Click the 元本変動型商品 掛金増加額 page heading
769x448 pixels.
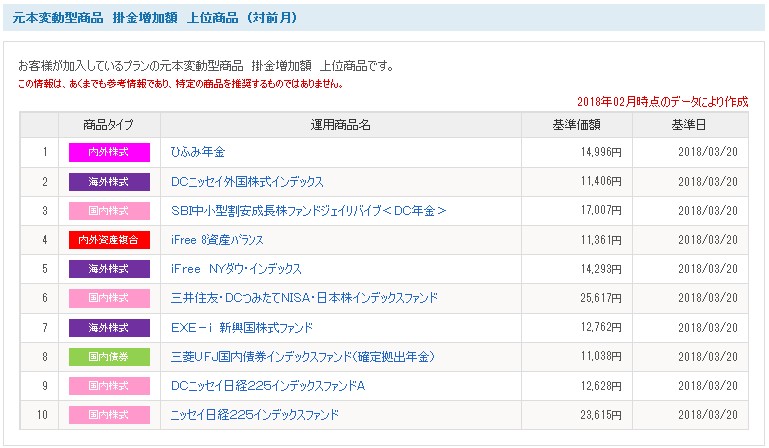[155, 18]
